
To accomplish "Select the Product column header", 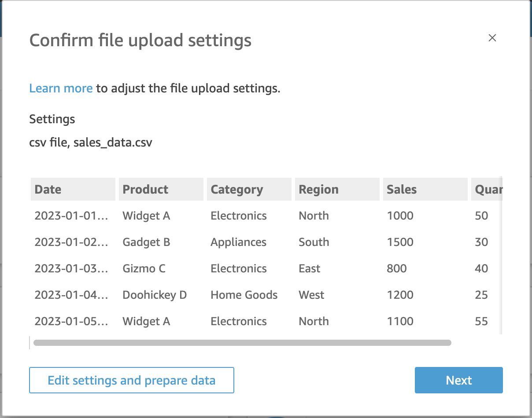I will (x=161, y=189).
